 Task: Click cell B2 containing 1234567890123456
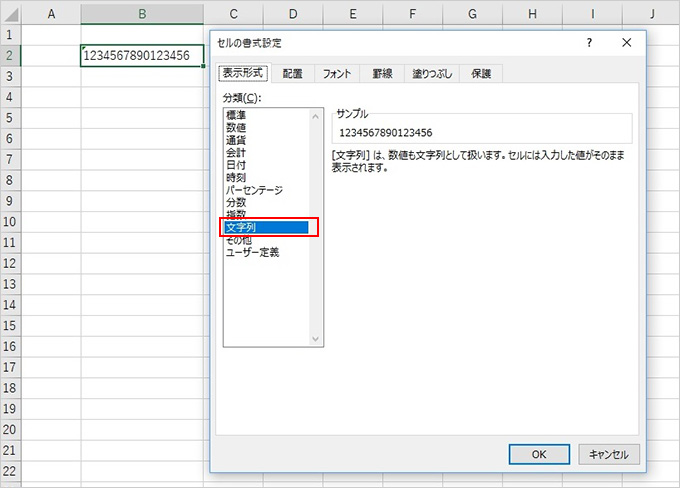click(142, 56)
